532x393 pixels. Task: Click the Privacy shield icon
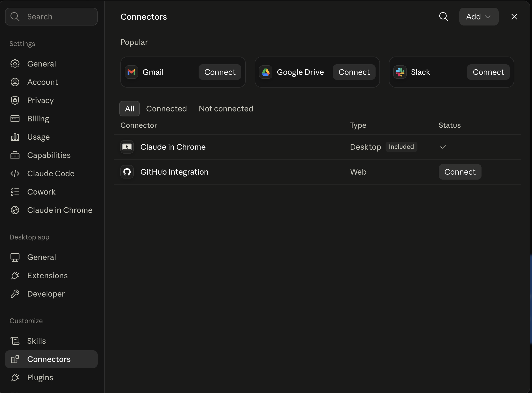(x=15, y=100)
